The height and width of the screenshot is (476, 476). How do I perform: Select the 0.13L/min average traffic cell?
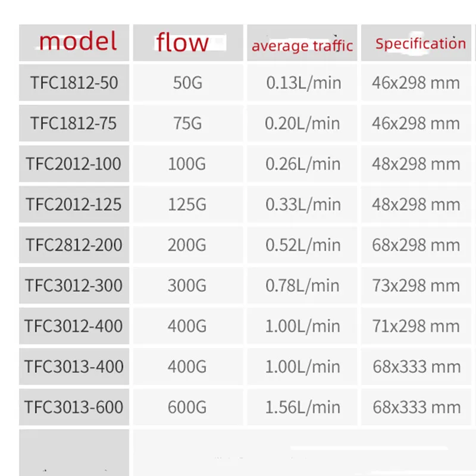point(303,83)
